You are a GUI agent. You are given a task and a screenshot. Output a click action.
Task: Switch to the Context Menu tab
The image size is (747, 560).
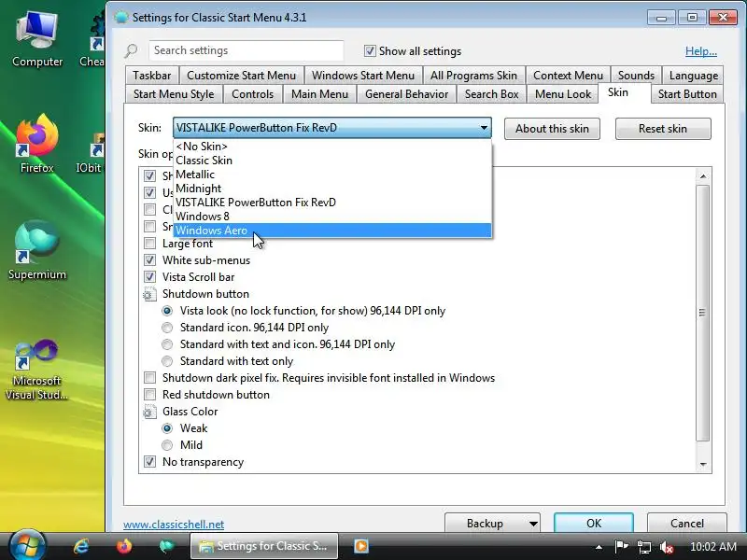pyautogui.click(x=568, y=76)
